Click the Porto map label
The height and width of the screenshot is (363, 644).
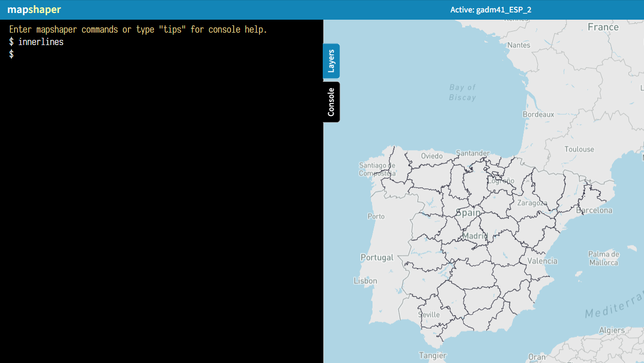pyautogui.click(x=376, y=216)
